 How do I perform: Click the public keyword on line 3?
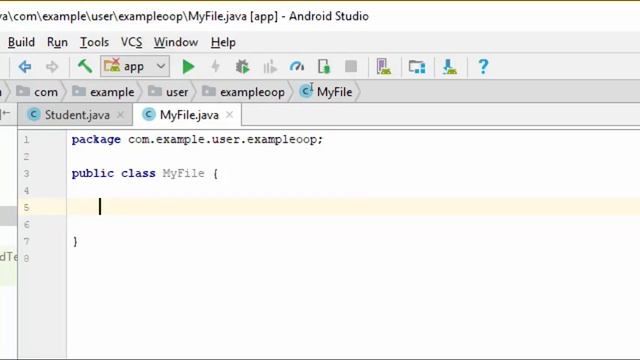point(93,173)
